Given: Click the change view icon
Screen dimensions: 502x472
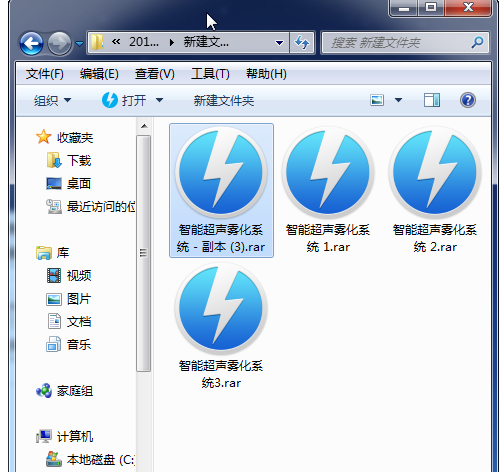Looking at the screenshot, I should click(x=377, y=100).
